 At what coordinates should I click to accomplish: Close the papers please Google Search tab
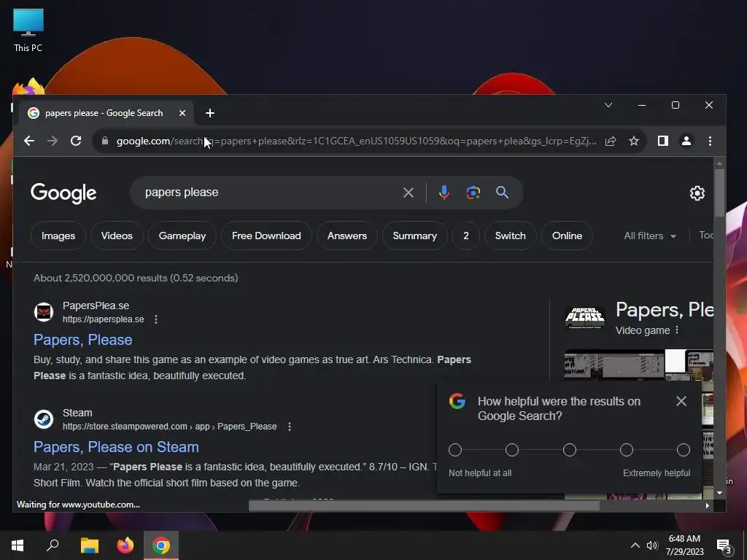182,113
